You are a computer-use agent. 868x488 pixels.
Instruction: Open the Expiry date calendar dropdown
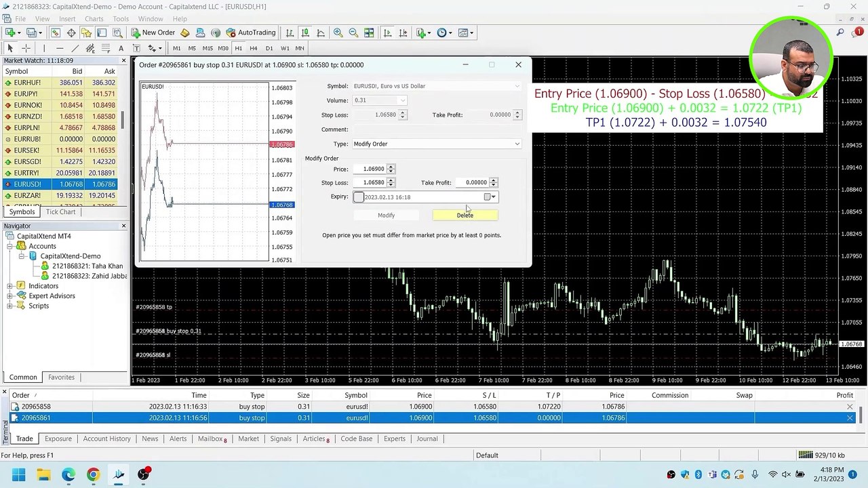point(493,197)
